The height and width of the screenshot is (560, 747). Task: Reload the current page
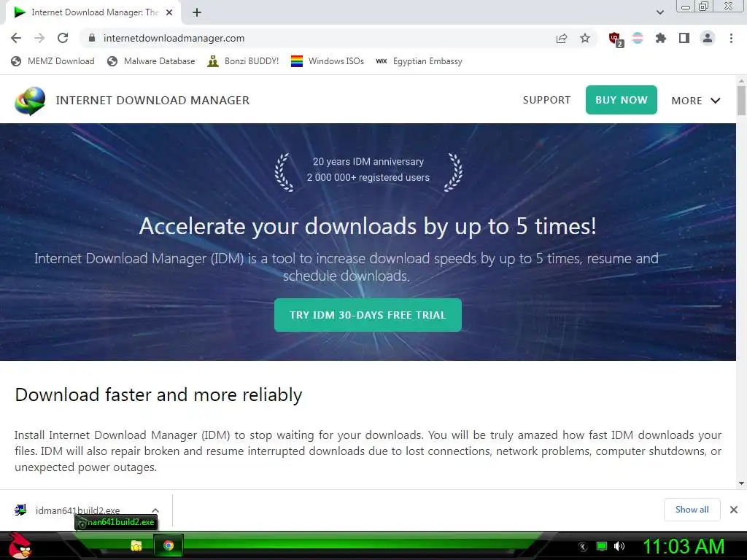(63, 38)
